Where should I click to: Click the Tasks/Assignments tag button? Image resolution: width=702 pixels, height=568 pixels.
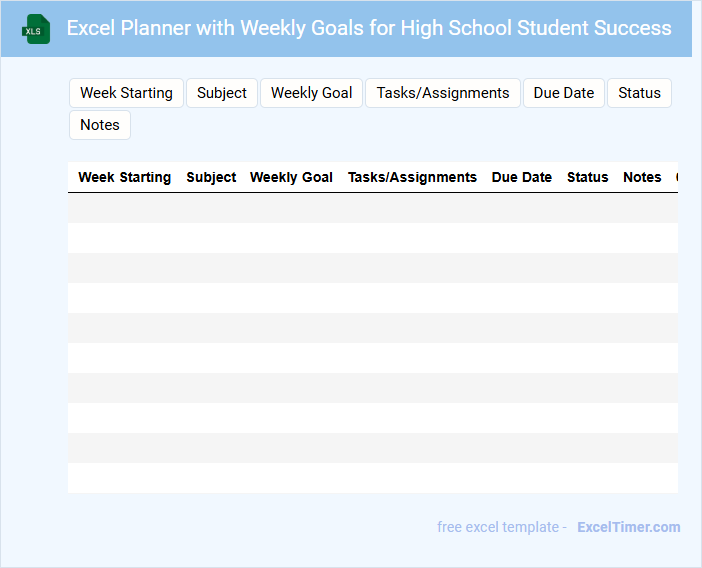[443, 93]
